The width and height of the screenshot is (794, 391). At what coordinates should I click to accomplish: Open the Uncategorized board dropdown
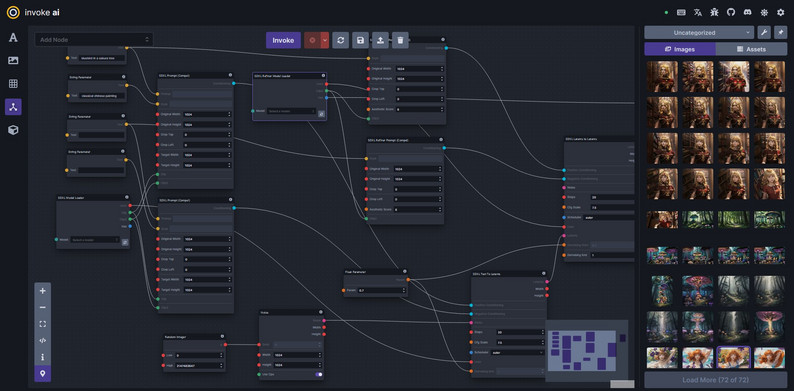tap(699, 32)
